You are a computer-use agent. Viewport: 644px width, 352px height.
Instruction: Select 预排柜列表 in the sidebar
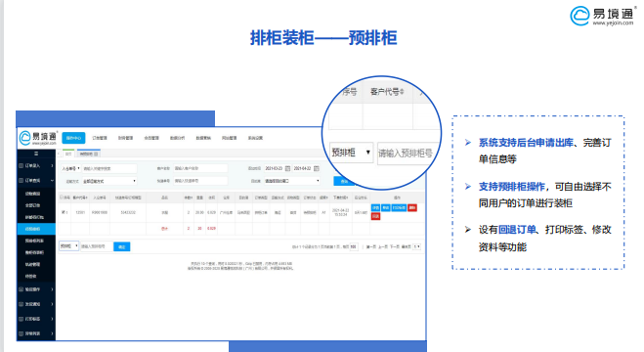click(x=34, y=241)
